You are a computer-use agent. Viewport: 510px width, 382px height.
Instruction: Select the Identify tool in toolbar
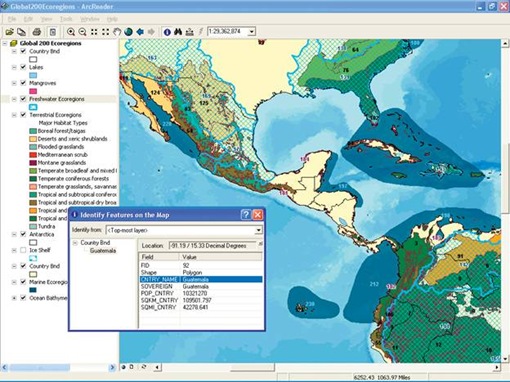(167, 32)
